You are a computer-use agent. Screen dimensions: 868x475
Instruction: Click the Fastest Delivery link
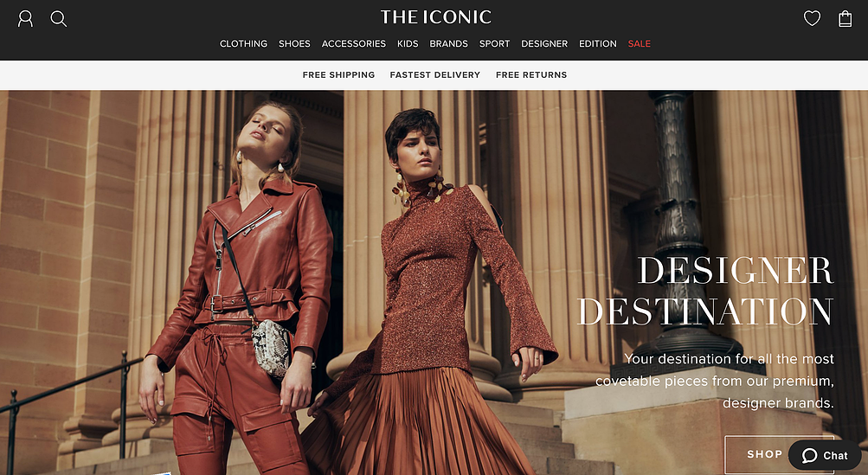pos(435,74)
